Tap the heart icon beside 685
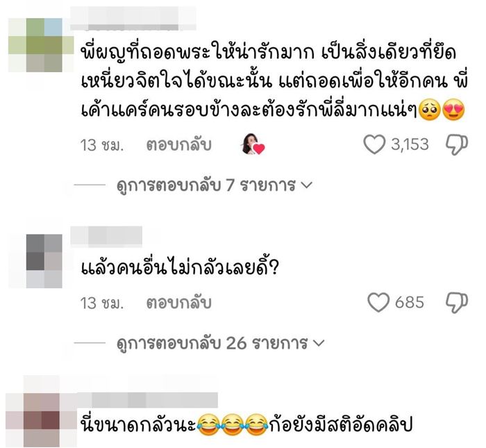 [x=378, y=302]
